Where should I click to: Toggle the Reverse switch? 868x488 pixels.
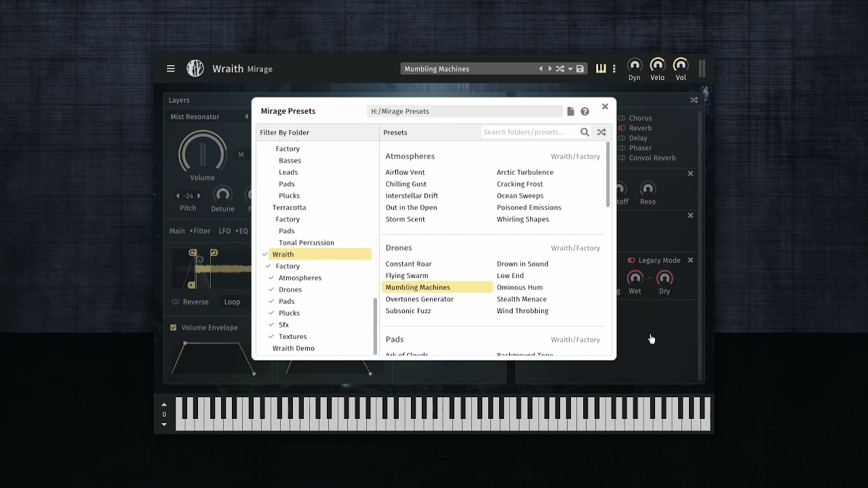click(176, 302)
